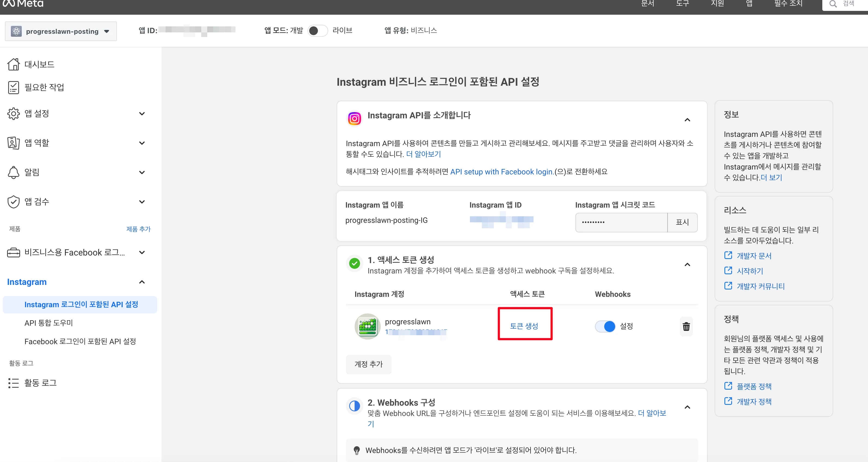The height and width of the screenshot is (462, 868).
Task: Show the Instagram app secret with 표시
Action: tap(682, 222)
